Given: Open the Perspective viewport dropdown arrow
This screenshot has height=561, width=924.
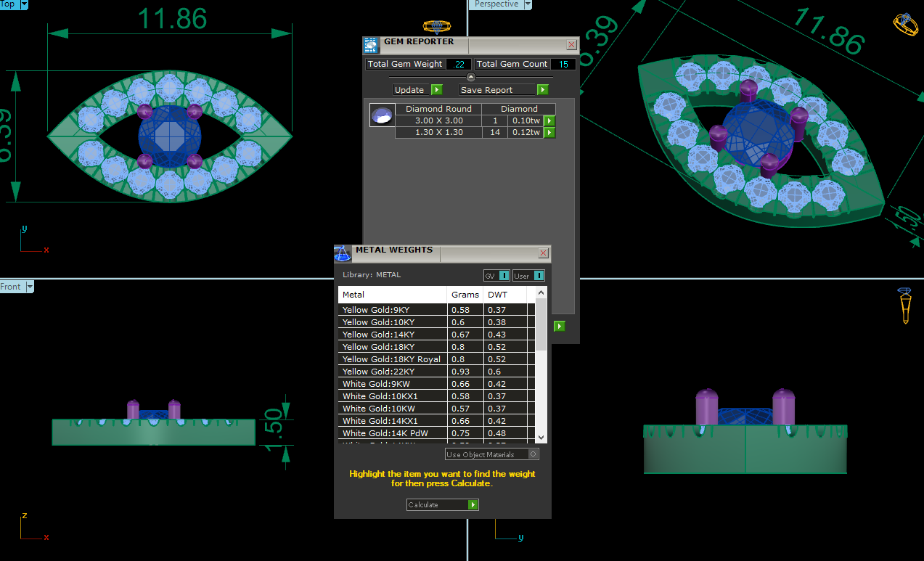Looking at the screenshot, I should point(528,4).
